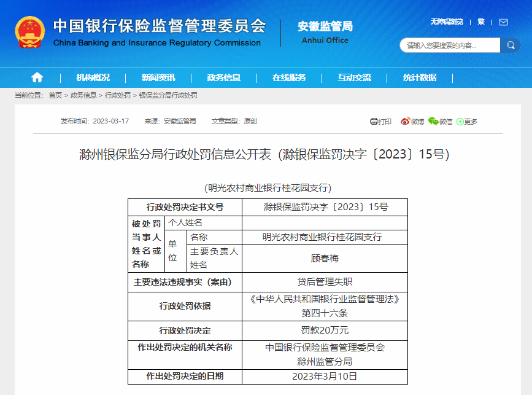Open 互动交流 menu
The image size is (532, 395).
355,78
